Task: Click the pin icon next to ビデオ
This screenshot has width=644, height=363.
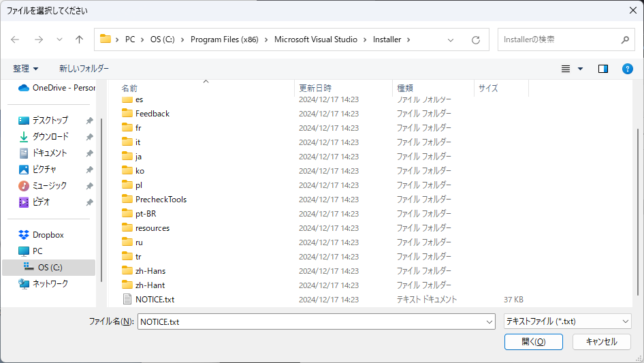Action: (x=89, y=202)
